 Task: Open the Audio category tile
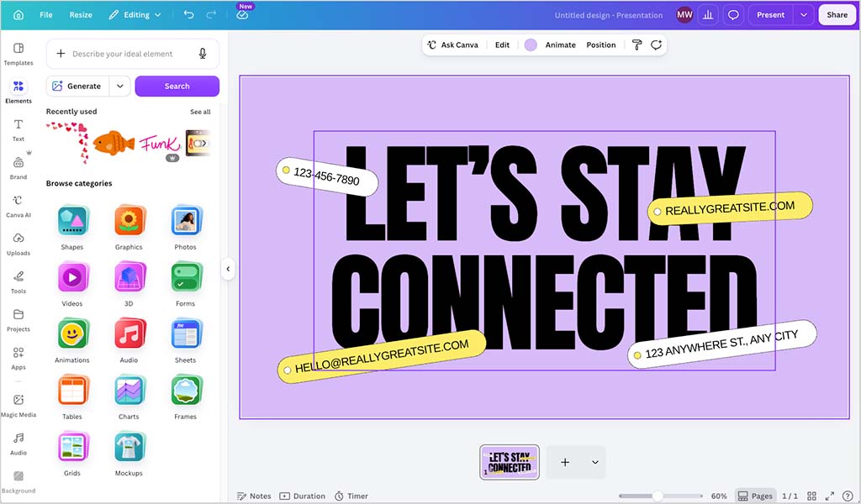tap(129, 340)
